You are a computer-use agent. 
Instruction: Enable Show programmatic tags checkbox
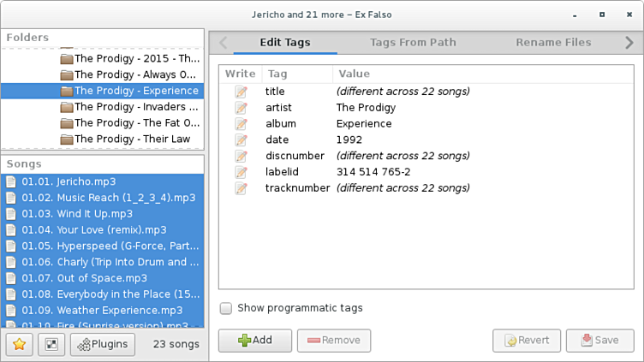226,308
